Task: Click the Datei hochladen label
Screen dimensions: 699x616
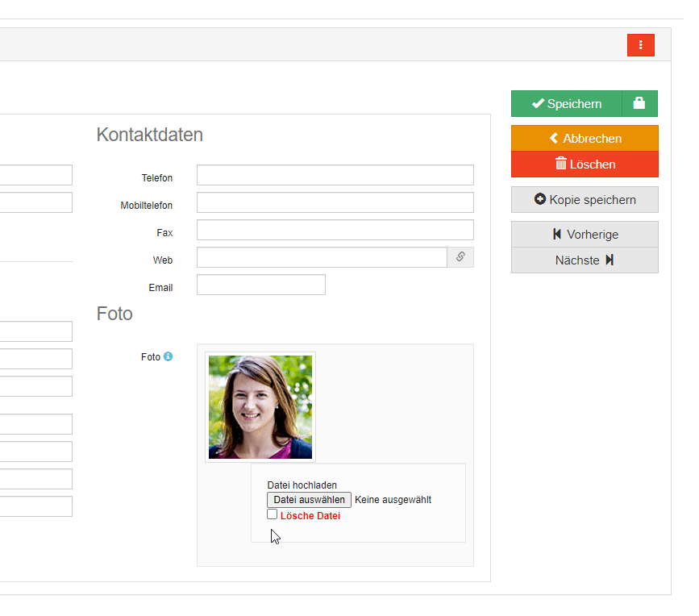Action: pyautogui.click(x=302, y=485)
